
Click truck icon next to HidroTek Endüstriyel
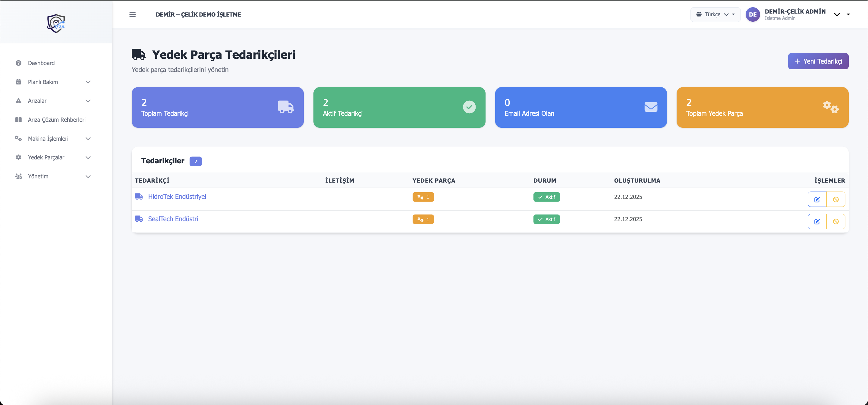coord(139,196)
